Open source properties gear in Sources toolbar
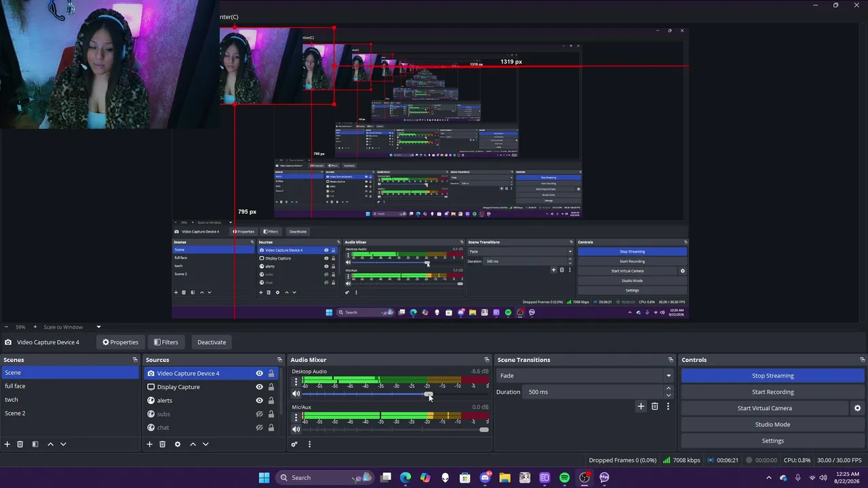Image resolution: width=868 pixels, height=488 pixels. coord(178,444)
